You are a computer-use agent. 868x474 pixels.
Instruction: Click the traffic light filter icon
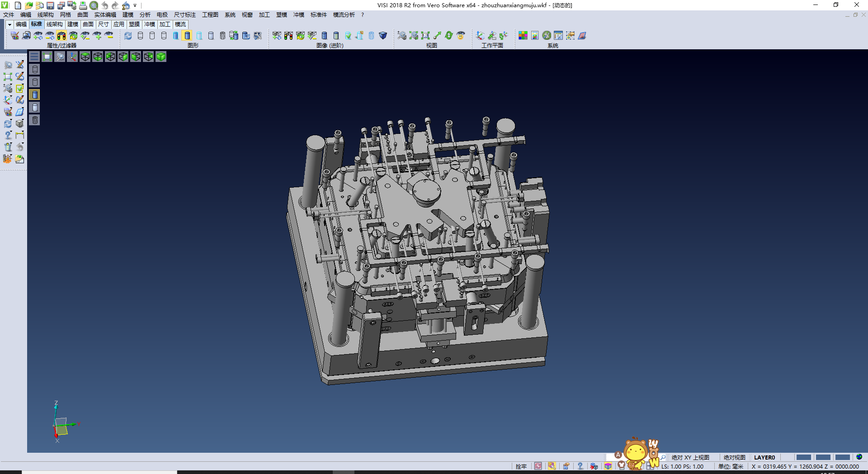coord(61,35)
